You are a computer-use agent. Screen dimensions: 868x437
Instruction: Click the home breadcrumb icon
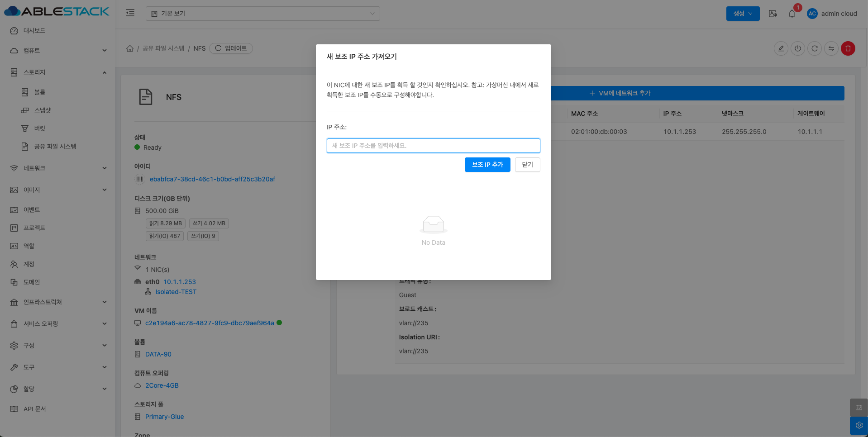tap(130, 48)
